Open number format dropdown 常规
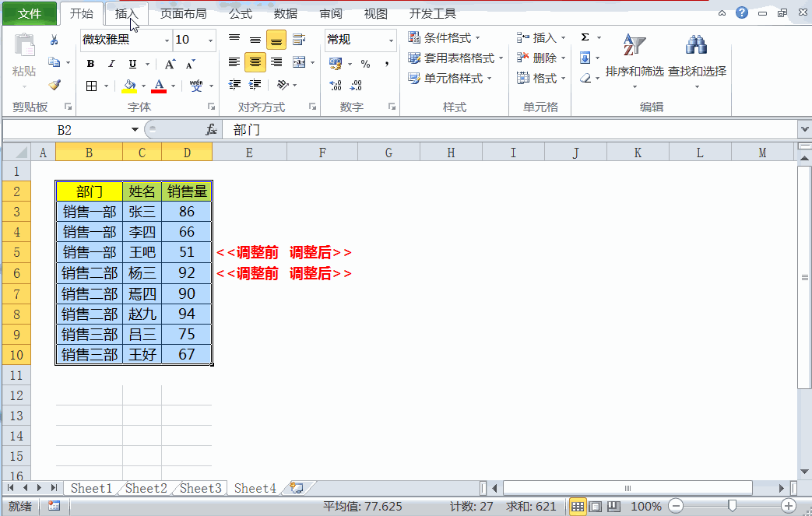Screen dimensions: 812x516 click(x=391, y=40)
